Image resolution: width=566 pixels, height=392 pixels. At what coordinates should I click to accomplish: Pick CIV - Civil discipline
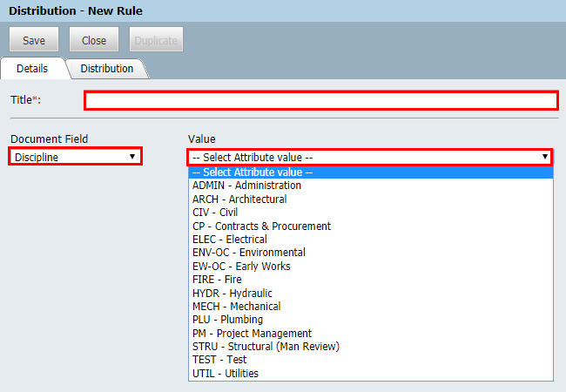pyautogui.click(x=214, y=213)
